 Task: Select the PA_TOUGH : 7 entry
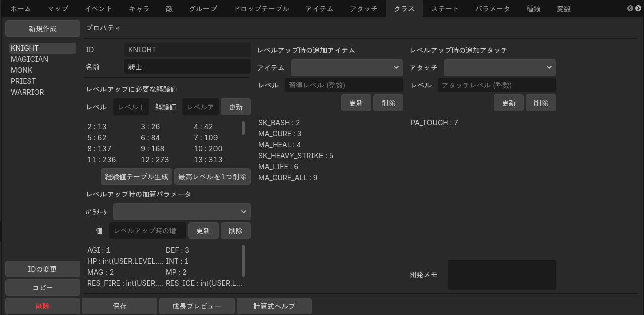435,123
